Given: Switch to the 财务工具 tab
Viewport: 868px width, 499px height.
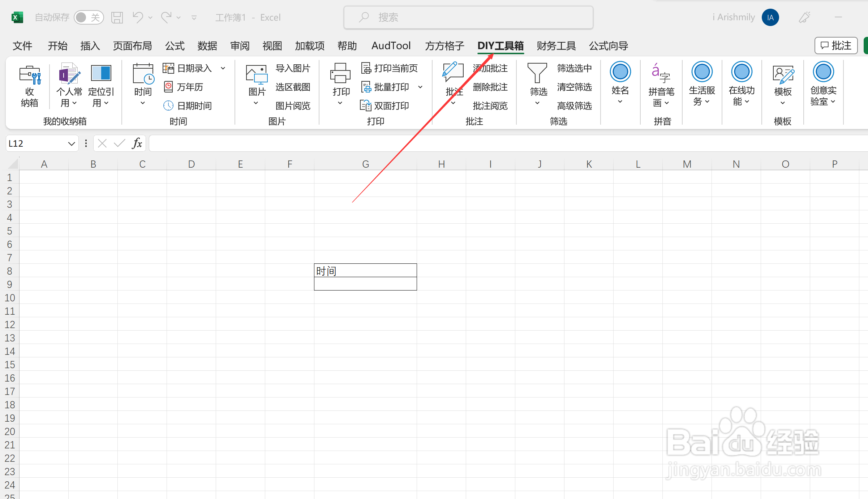Looking at the screenshot, I should click(x=556, y=46).
